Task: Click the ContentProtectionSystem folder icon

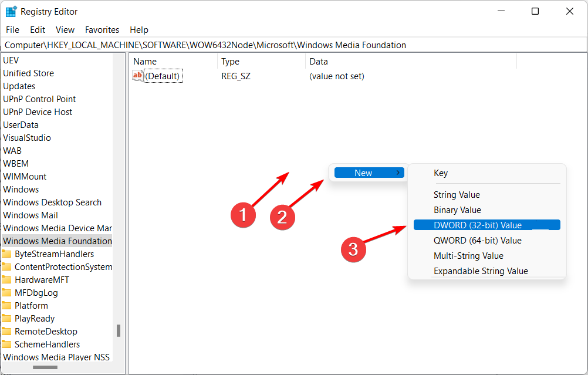Action: [6, 267]
